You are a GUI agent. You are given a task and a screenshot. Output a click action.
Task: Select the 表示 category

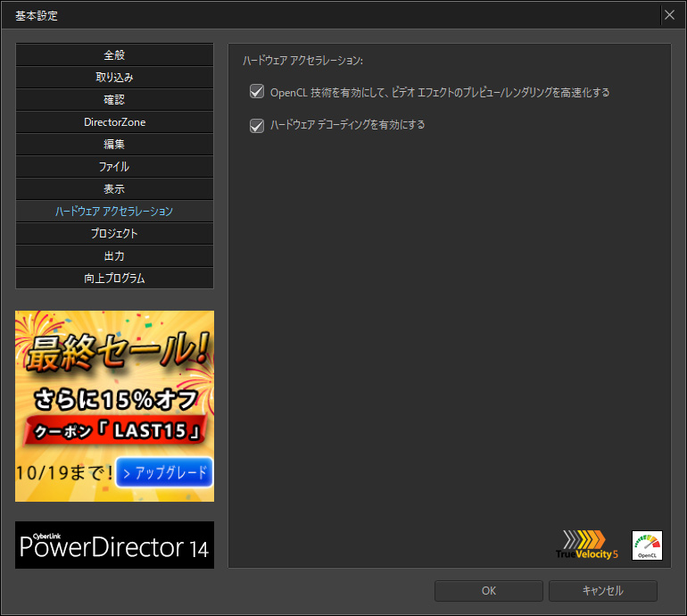pyautogui.click(x=114, y=189)
